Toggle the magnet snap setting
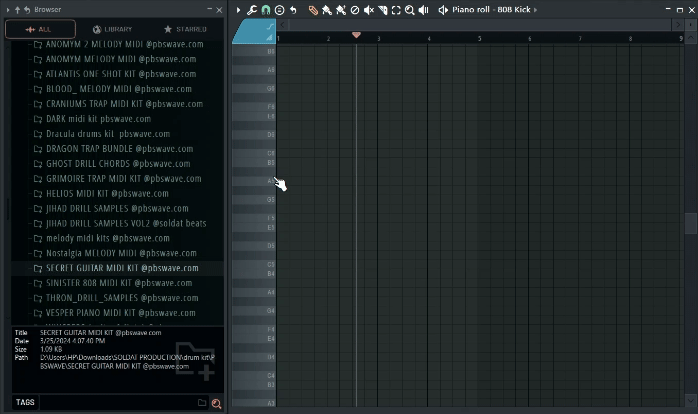698x414 pixels. [266, 10]
